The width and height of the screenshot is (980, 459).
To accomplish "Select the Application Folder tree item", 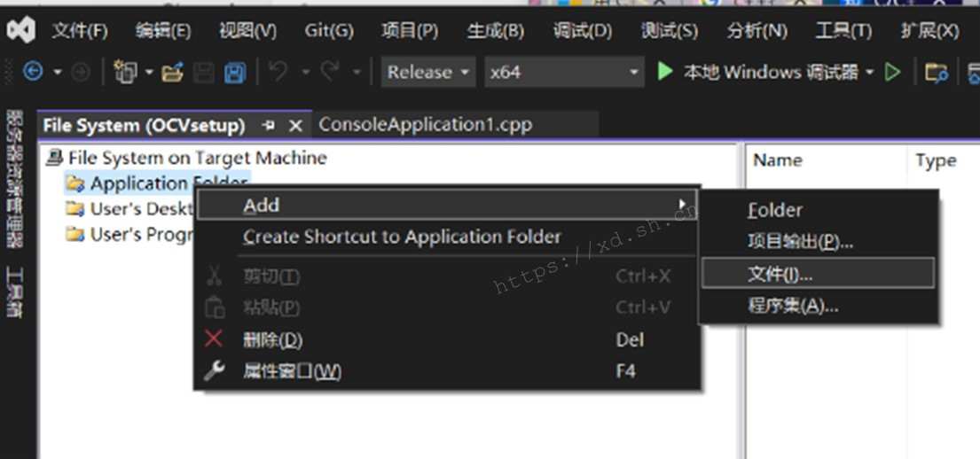I will (x=158, y=183).
